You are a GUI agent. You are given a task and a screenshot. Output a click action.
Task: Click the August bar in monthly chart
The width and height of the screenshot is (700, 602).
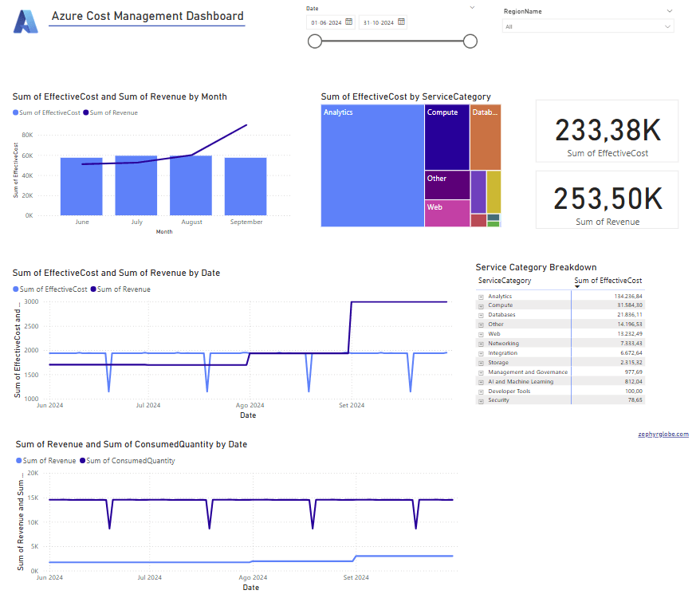[x=191, y=185]
